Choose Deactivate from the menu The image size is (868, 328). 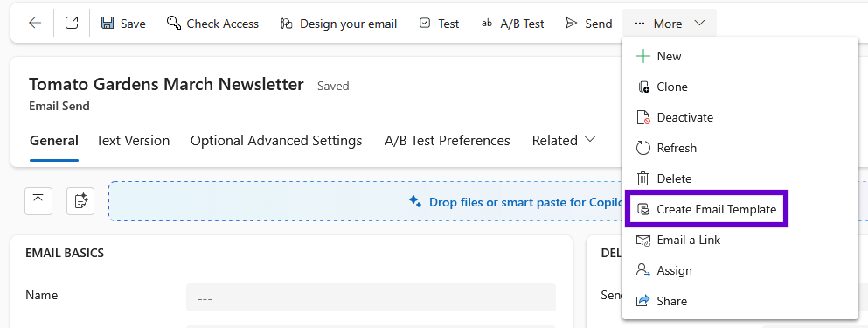tap(740, 117)
